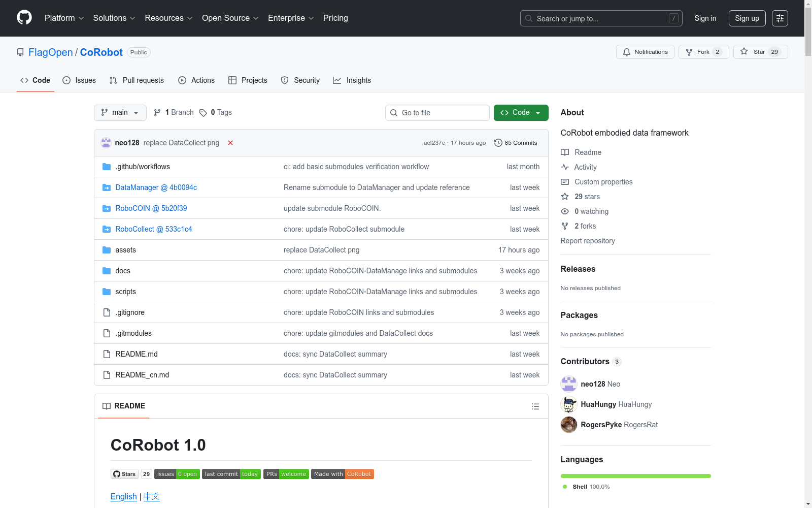
Task: Click the Custom properties icon
Action: [565, 182]
